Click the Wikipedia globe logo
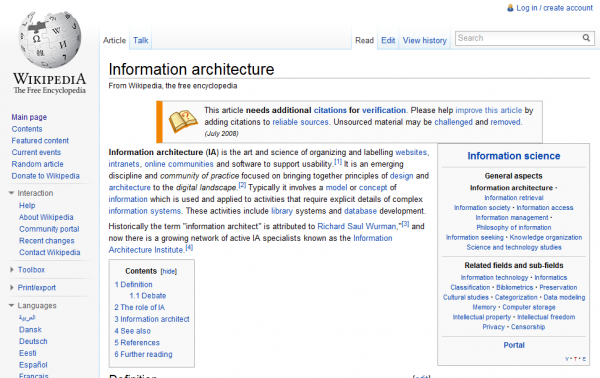600x378 pixels. tap(50, 39)
